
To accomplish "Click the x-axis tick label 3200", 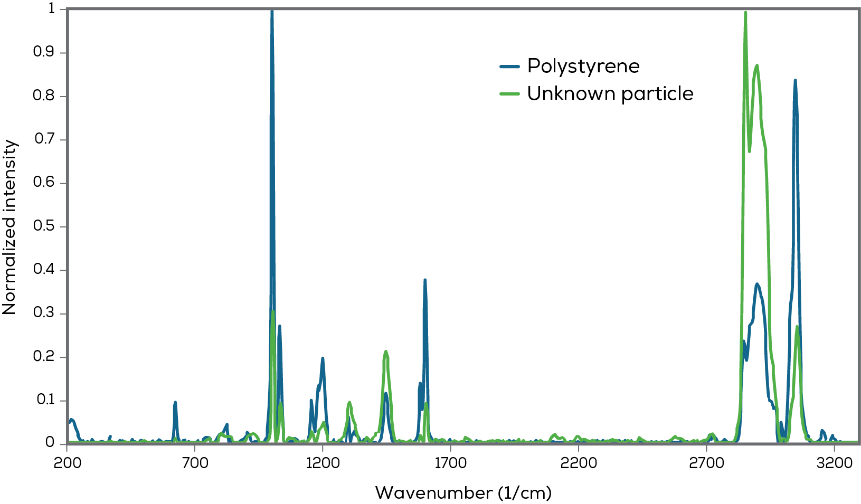I will [x=834, y=463].
